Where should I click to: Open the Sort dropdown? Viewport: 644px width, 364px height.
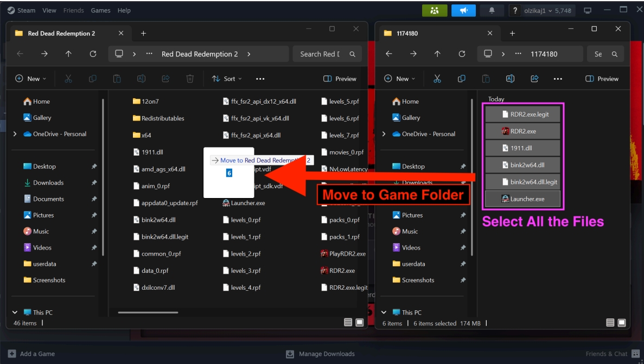tap(227, 79)
